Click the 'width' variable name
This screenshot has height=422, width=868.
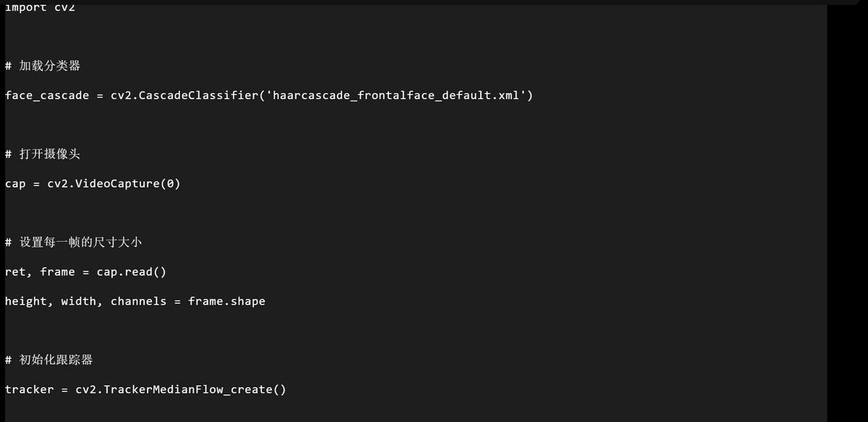[79, 302]
